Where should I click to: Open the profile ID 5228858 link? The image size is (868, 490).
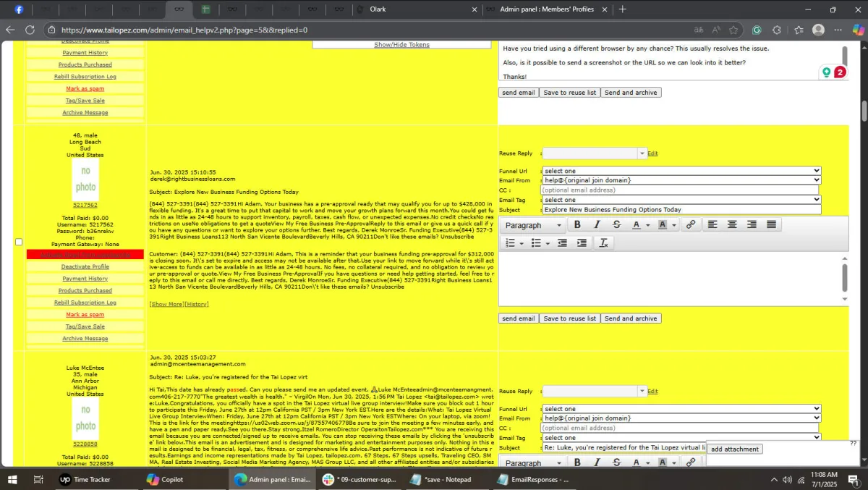85,444
